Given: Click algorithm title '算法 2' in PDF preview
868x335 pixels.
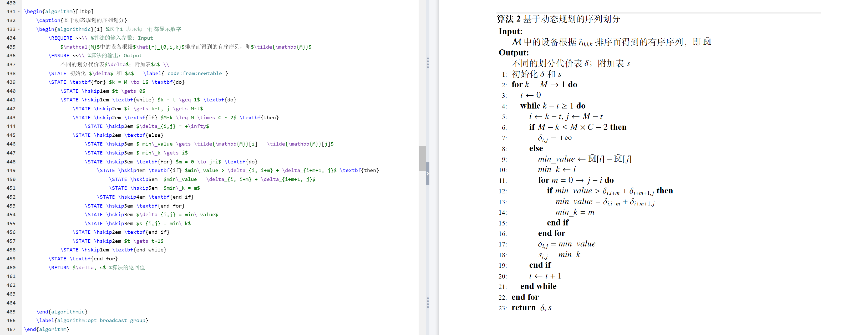Looking at the screenshot, I should (x=509, y=19).
